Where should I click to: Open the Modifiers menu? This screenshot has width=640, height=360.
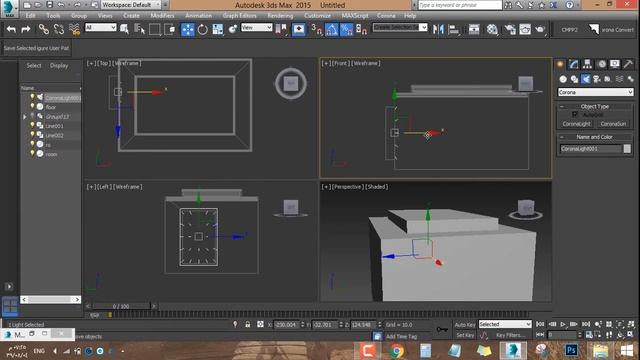click(162, 16)
